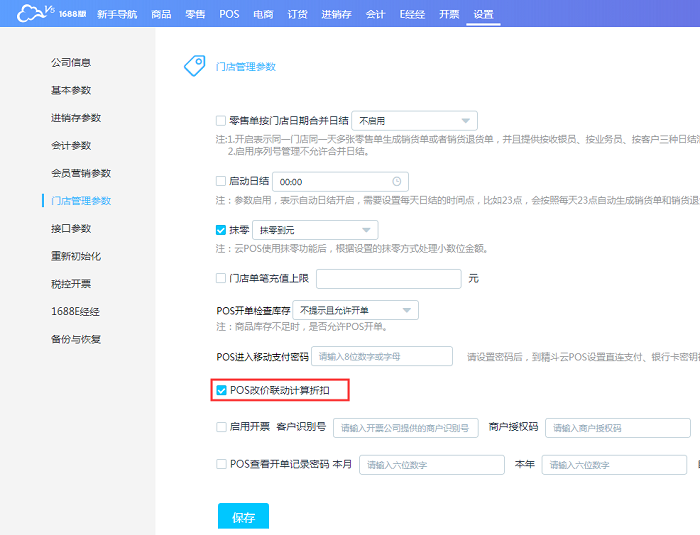700x535 pixels.
Task: Go to 新手导航 in the top bar
Action: [117, 14]
